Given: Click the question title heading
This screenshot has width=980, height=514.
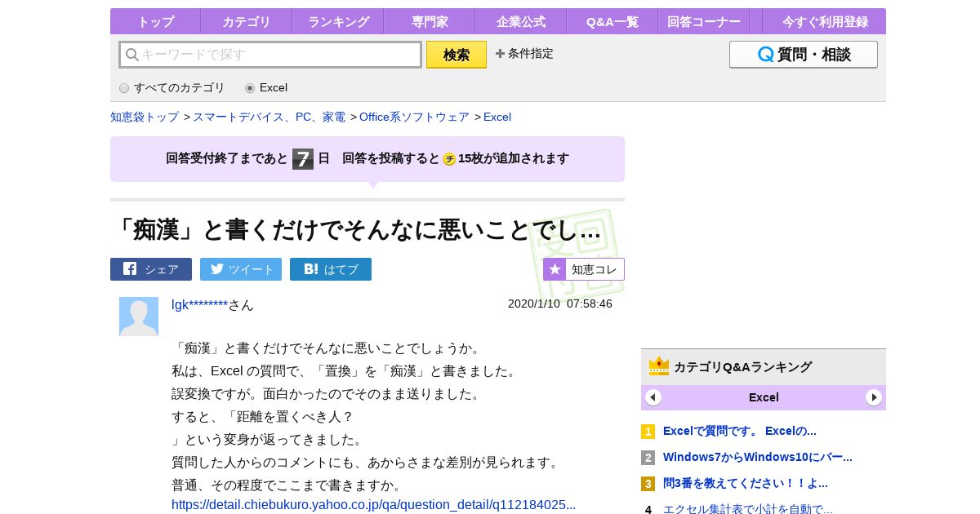Looking at the screenshot, I should (x=356, y=231).
